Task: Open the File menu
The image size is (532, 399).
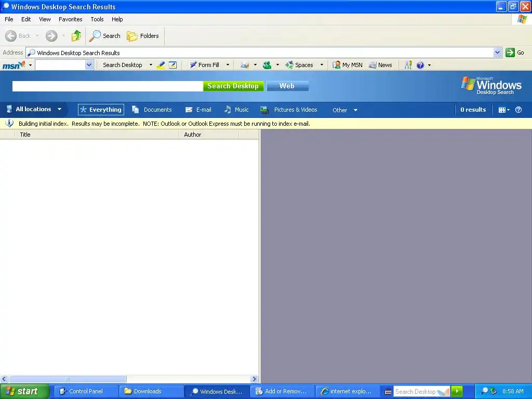Action: pos(9,19)
